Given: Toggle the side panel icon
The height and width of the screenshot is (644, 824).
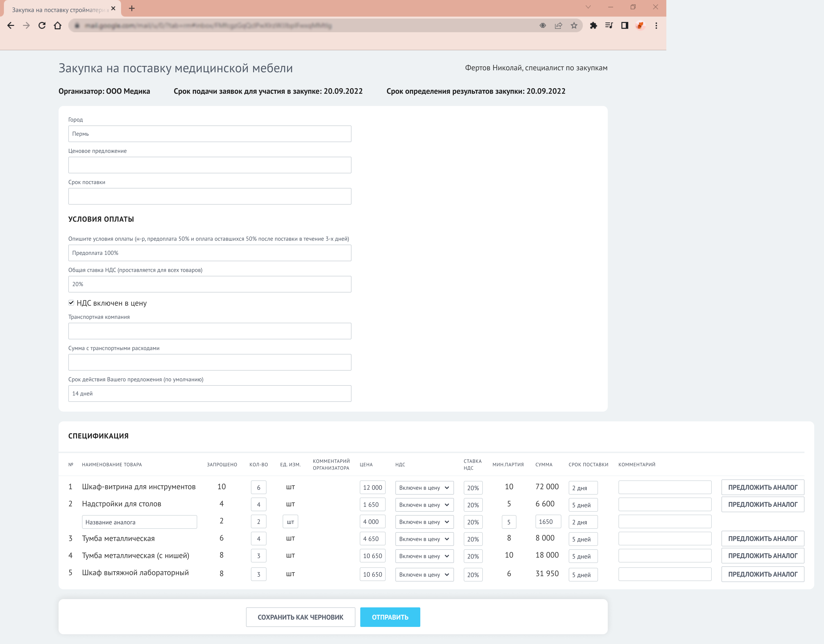Looking at the screenshot, I should (625, 26).
